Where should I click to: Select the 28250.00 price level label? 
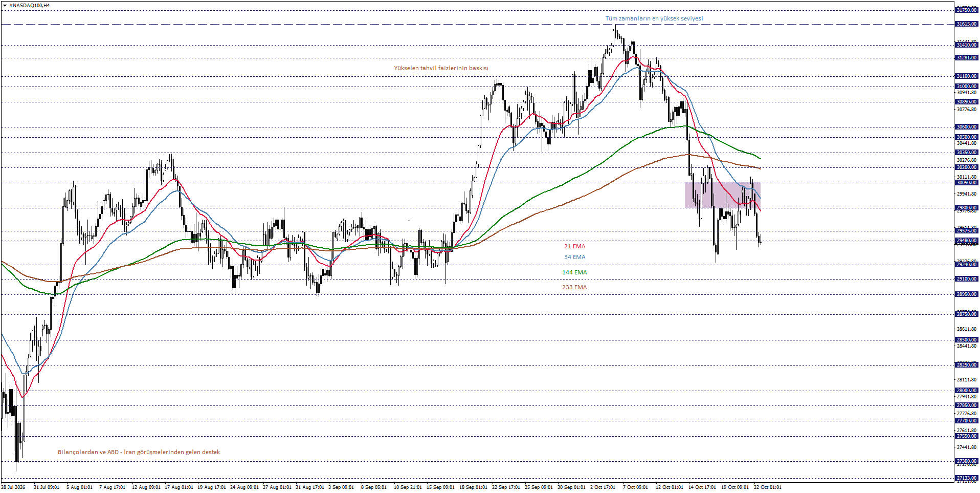[966, 365]
